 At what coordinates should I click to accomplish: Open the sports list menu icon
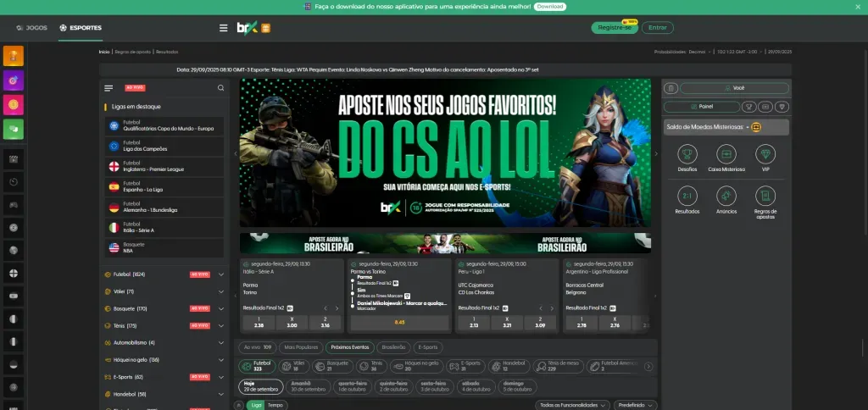108,88
